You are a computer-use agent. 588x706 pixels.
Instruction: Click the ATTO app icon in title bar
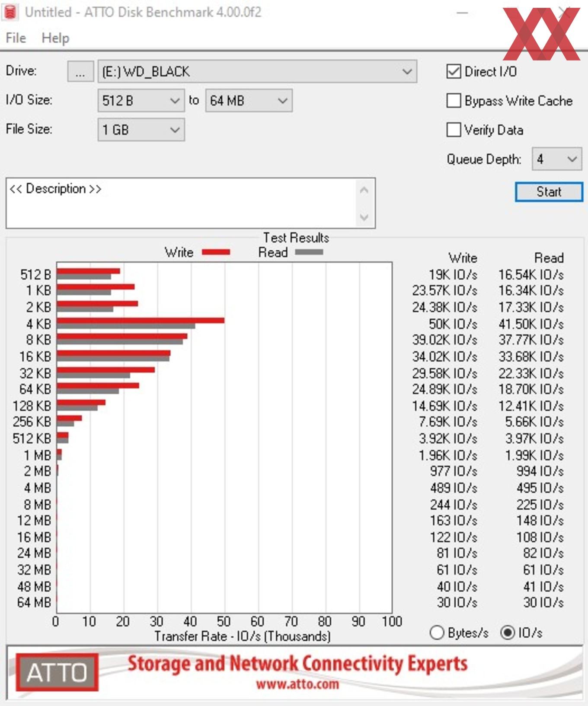[x=10, y=12]
